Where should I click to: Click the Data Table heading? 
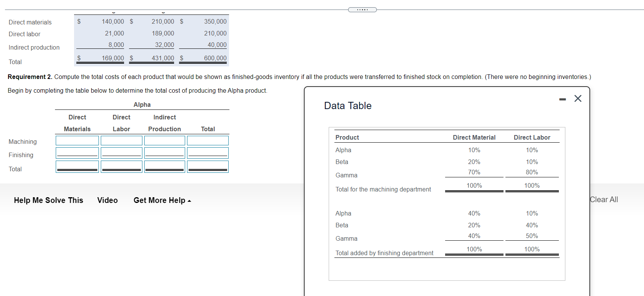(348, 106)
